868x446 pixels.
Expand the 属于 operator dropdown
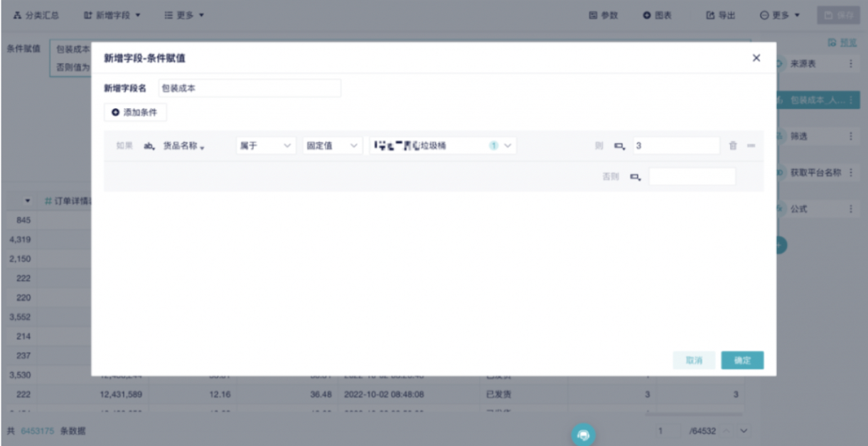[x=265, y=146]
